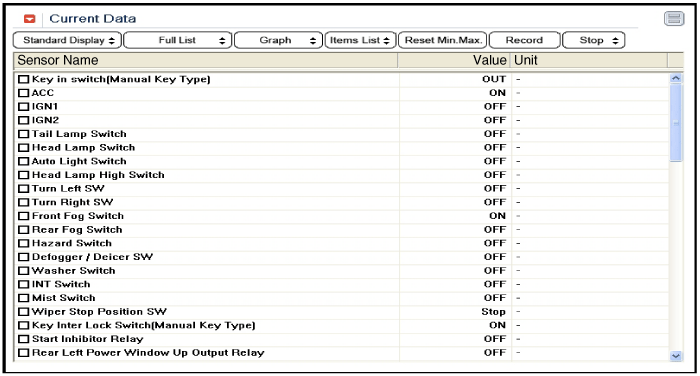The height and width of the screenshot is (376, 700).
Task: Open the Graph dropdown
Action: [x=278, y=40]
